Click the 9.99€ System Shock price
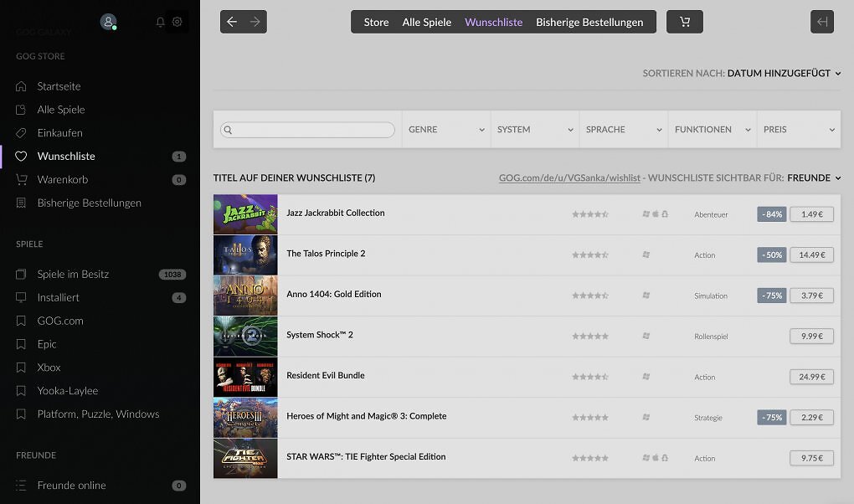854x504 pixels. point(811,337)
